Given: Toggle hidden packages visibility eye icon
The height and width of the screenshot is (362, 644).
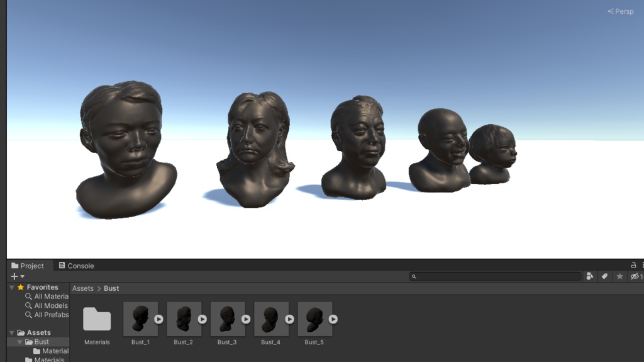Looking at the screenshot, I should (636, 276).
